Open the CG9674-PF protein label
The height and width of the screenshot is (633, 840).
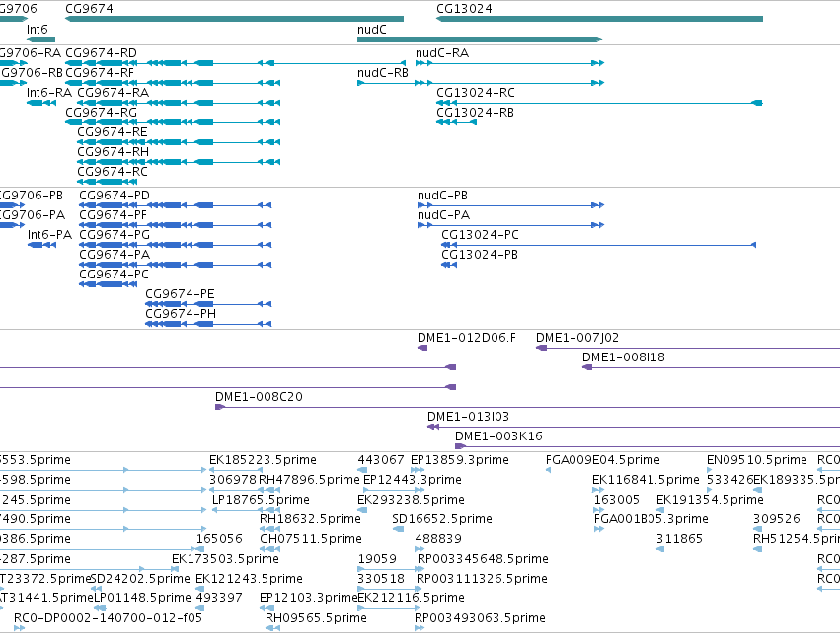[114, 215]
